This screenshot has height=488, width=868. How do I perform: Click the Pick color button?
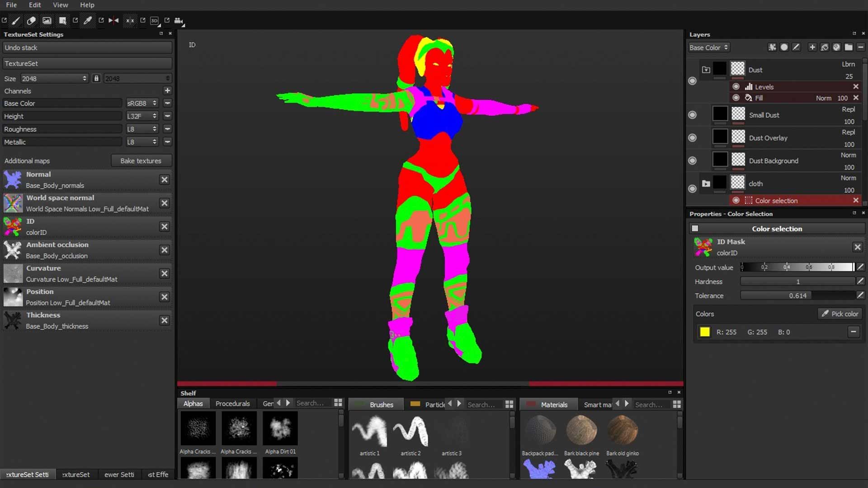pos(840,314)
